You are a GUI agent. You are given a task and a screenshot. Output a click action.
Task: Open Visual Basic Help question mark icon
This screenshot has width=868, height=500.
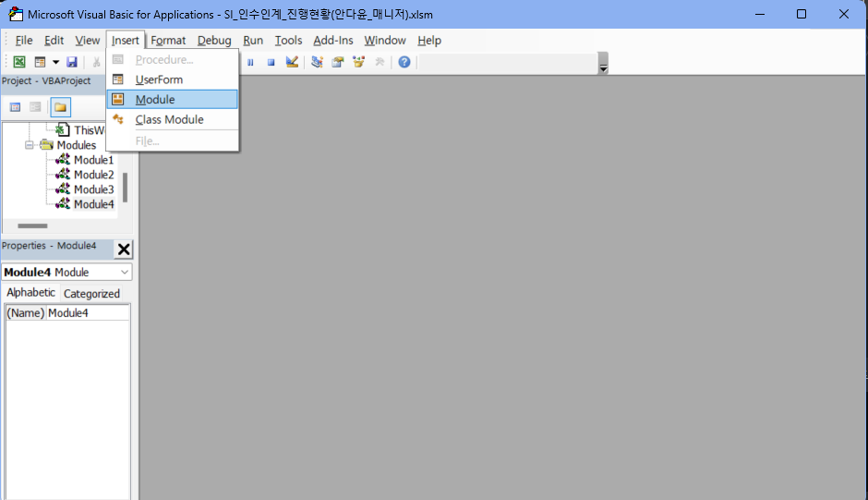pyautogui.click(x=404, y=62)
